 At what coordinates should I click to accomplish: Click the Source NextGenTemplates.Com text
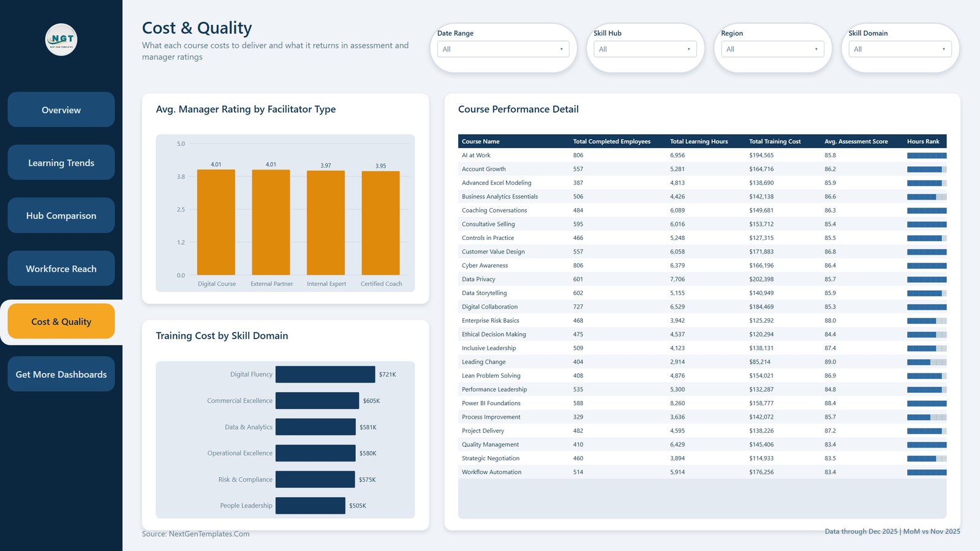(x=196, y=534)
